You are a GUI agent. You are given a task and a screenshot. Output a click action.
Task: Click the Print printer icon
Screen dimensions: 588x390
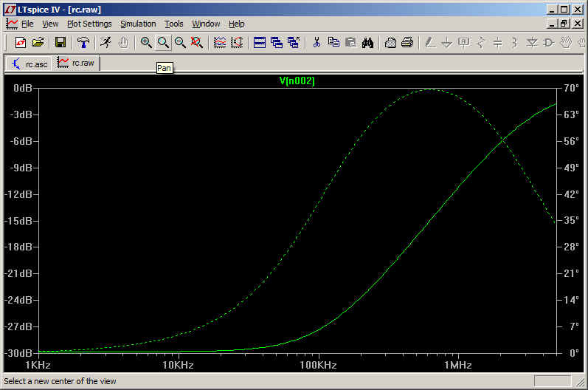(407, 43)
